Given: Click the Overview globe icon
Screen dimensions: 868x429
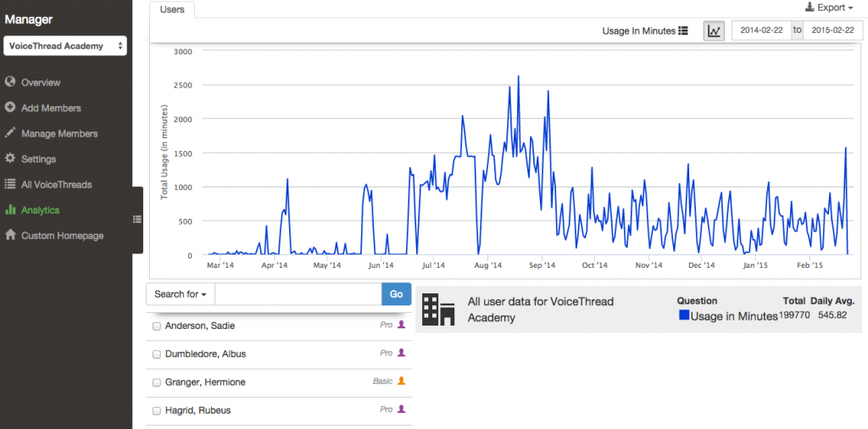Looking at the screenshot, I should (x=9, y=82).
